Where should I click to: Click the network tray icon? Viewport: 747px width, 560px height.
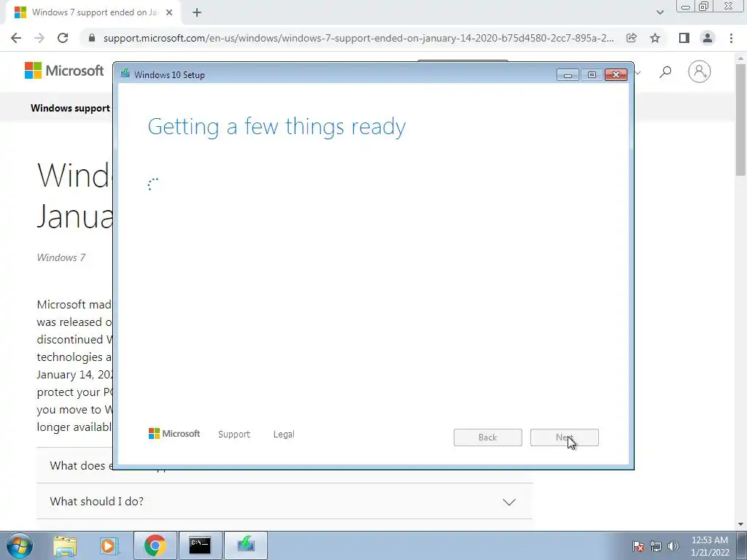[656, 546]
